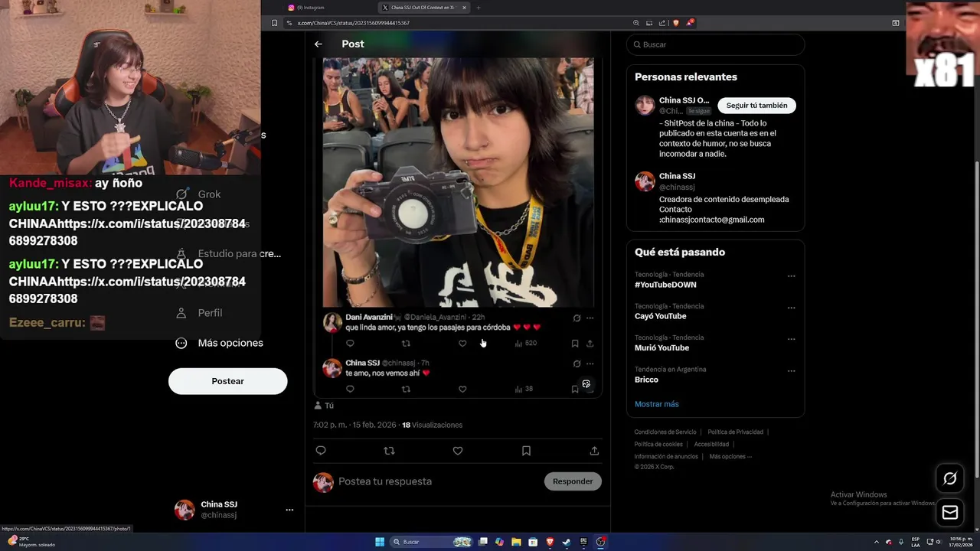Click the Postear button
The image size is (980, 551).
228,381
